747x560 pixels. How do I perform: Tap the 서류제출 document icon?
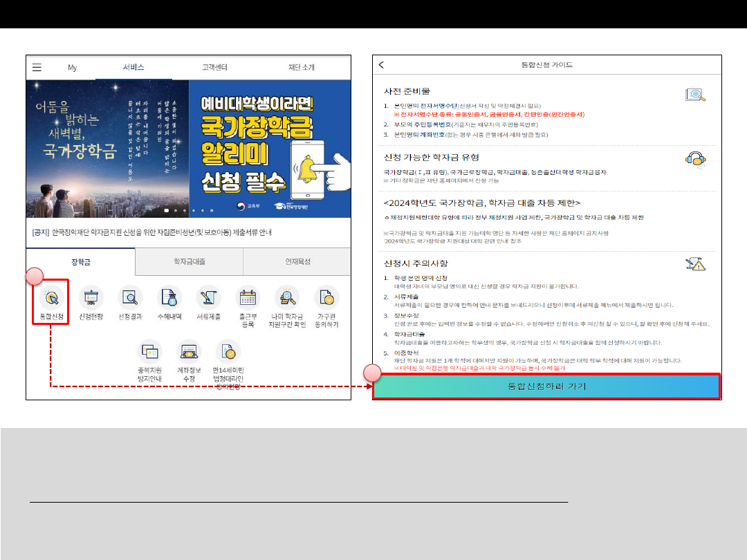[x=208, y=298]
